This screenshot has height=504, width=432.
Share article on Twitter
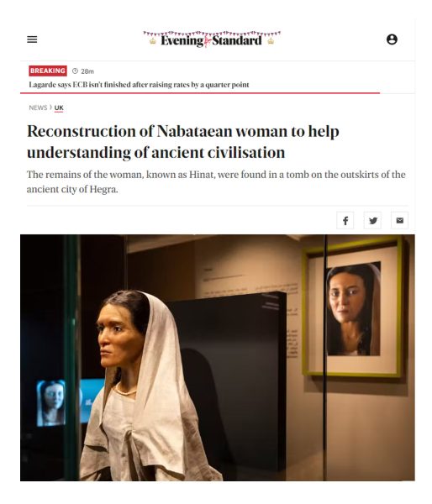click(x=372, y=220)
